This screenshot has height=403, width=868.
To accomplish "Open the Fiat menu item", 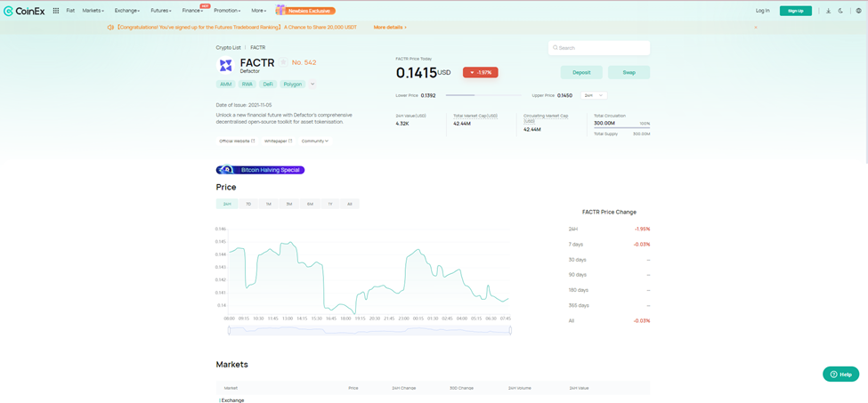I will point(70,11).
